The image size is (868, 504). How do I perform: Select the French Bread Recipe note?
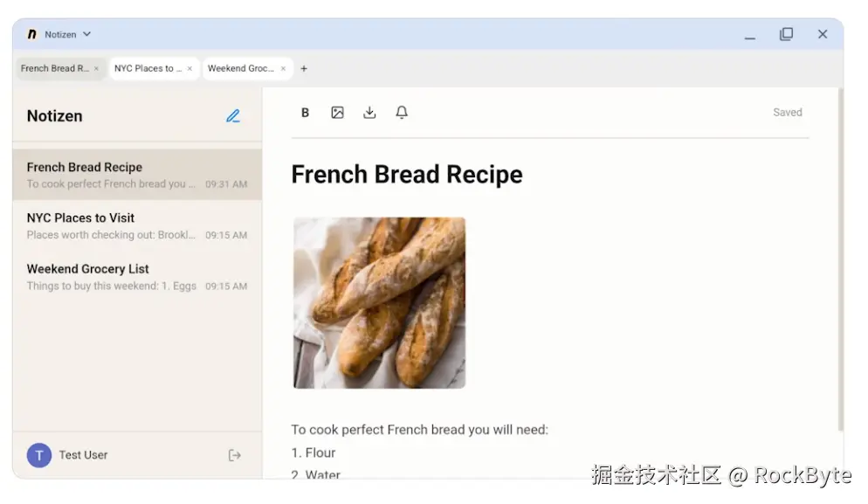click(x=137, y=175)
